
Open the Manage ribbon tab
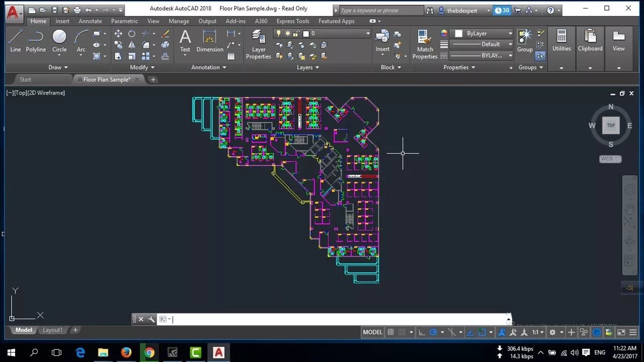pos(179,21)
